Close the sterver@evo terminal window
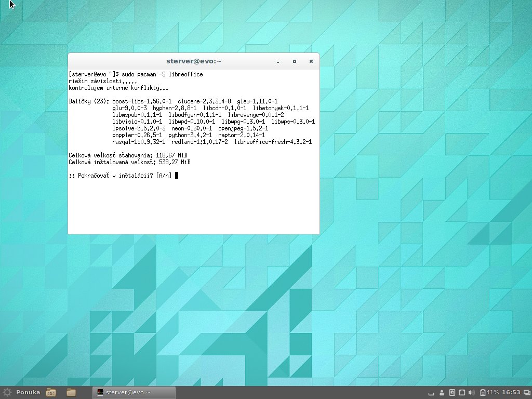Image resolution: width=532 pixels, height=399 pixels. click(311, 61)
